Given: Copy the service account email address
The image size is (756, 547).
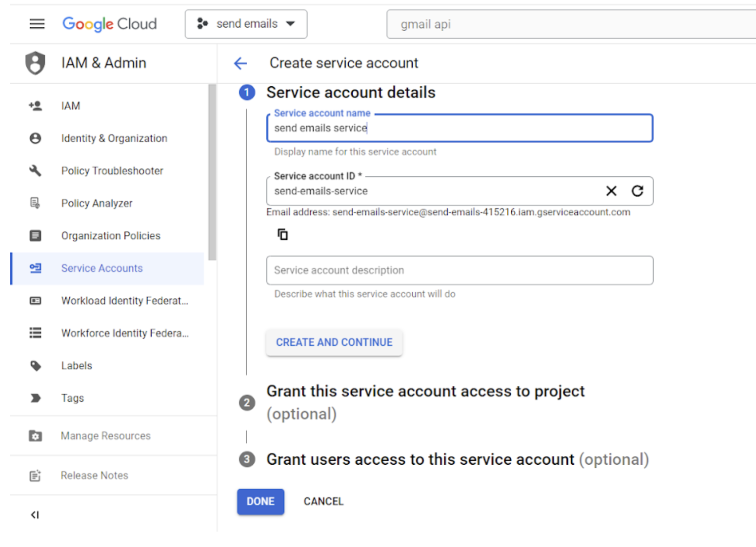Looking at the screenshot, I should 282,234.
